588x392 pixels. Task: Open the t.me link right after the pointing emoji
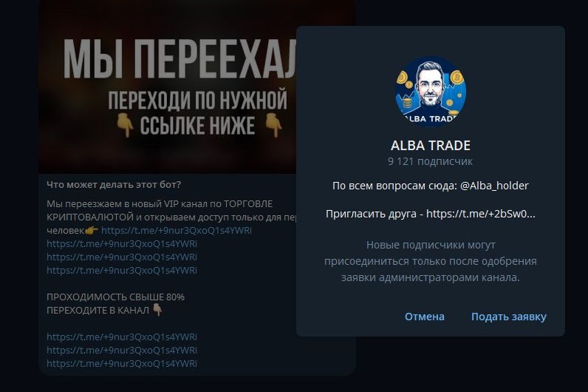click(177, 230)
